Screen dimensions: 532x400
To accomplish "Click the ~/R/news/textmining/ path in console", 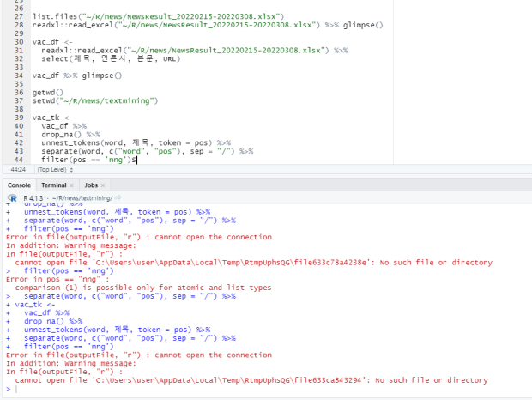I will (x=82, y=198).
